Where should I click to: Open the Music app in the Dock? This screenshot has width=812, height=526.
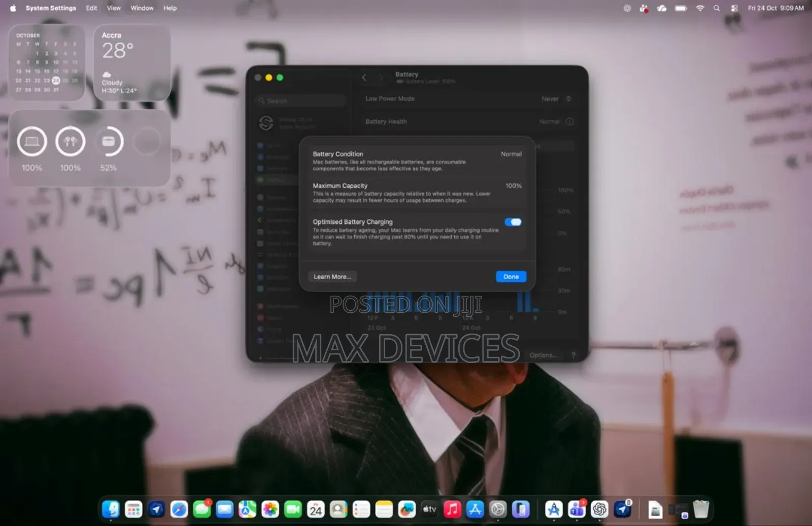pos(452,509)
